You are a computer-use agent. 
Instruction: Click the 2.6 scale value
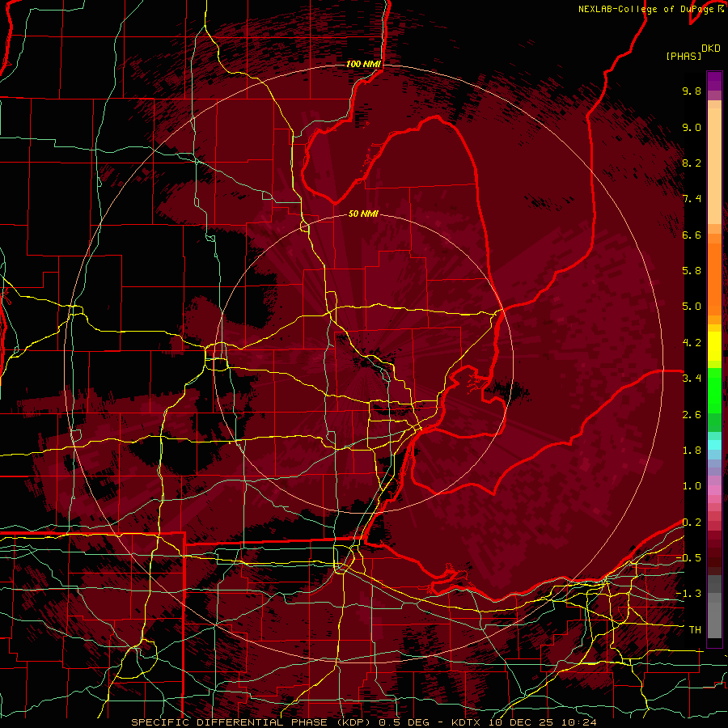point(692,415)
